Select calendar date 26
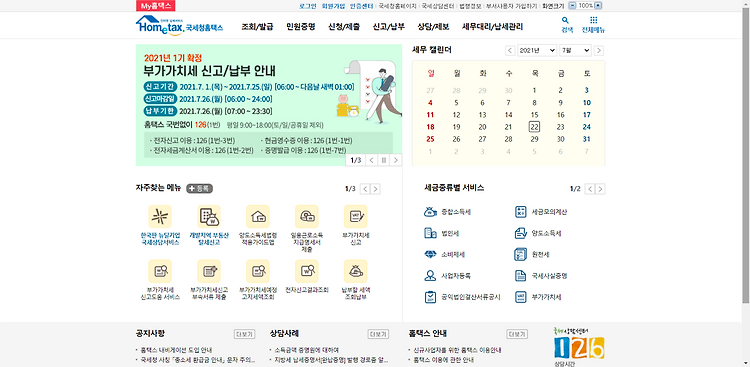 click(456, 139)
